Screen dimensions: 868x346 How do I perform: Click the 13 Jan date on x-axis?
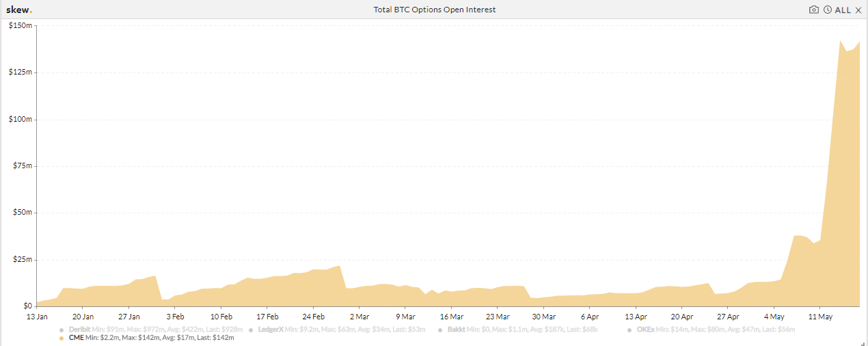coord(37,317)
